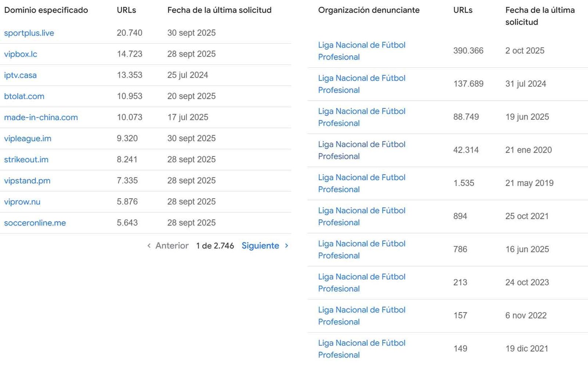Open the vipleague.im domain link

pos(28,138)
